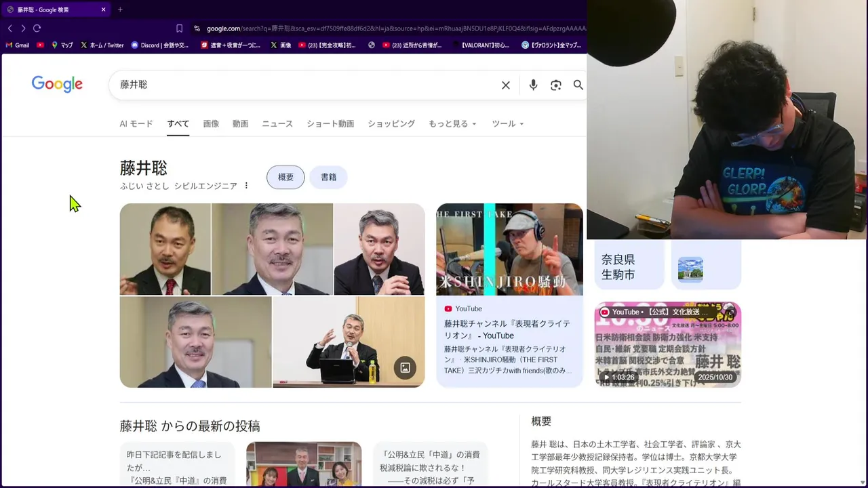Expand the ツール dropdown

pyautogui.click(x=508, y=124)
